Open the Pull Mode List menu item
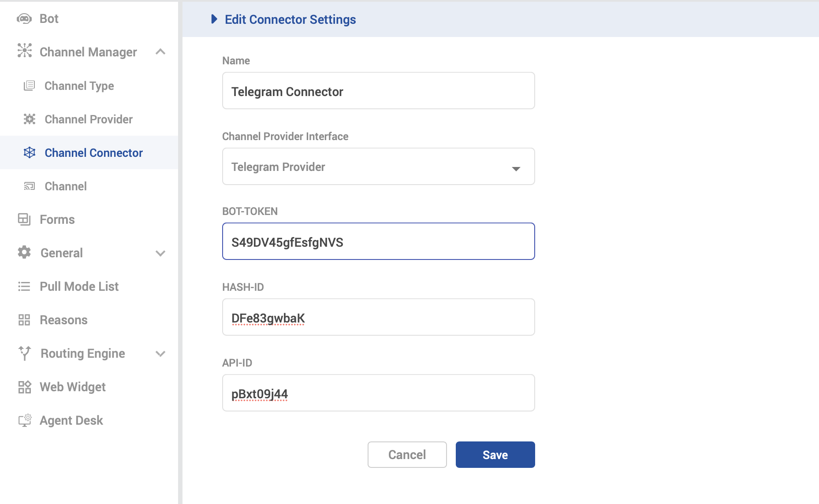This screenshot has height=504, width=819. point(79,286)
